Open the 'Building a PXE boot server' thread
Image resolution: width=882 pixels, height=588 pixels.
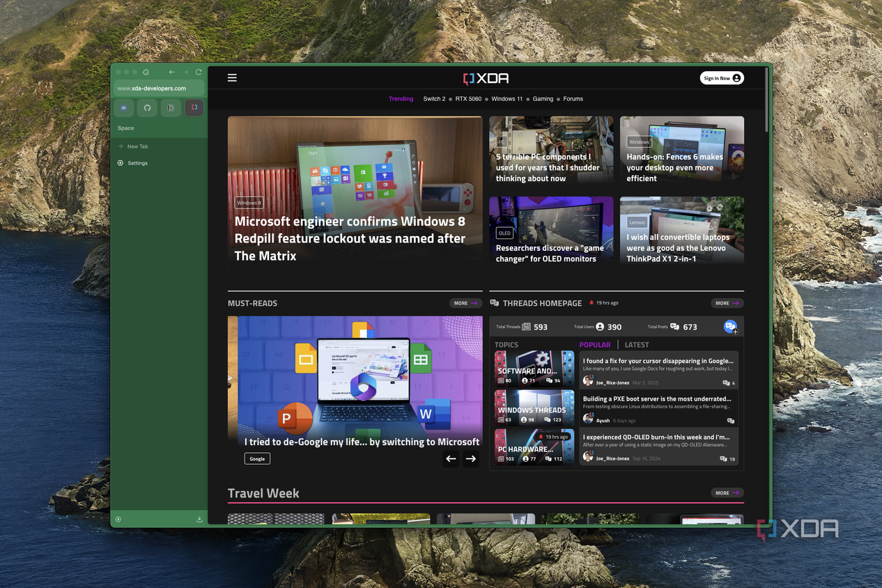click(657, 399)
